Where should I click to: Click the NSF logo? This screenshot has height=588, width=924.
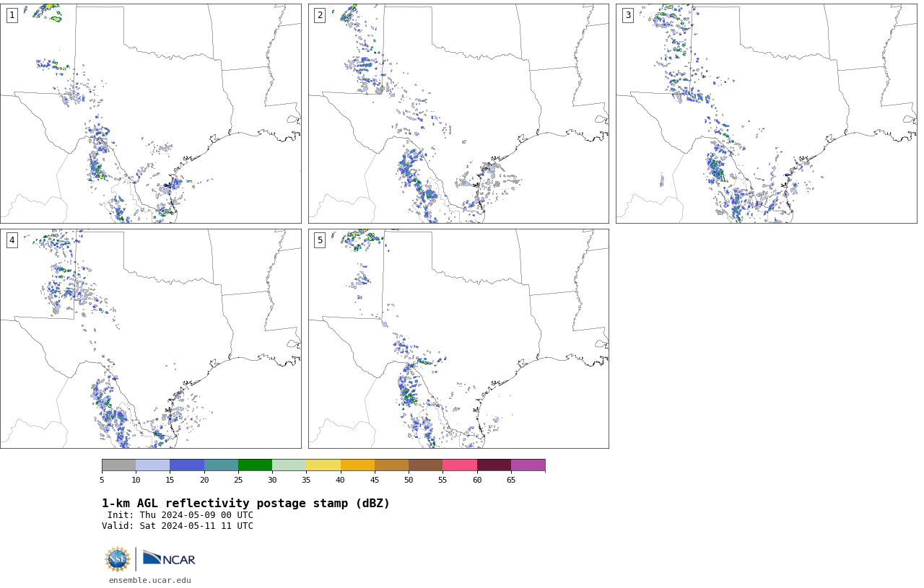coord(118,559)
